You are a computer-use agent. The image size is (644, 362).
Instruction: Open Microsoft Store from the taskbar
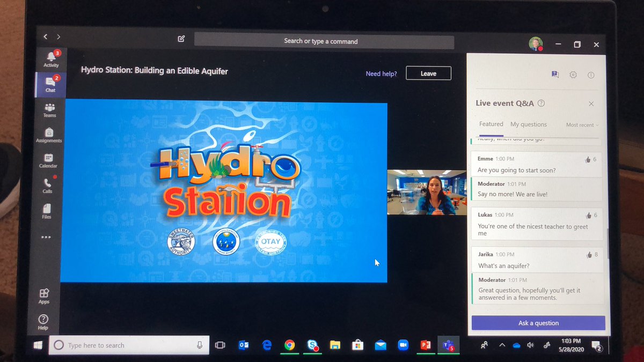357,346
